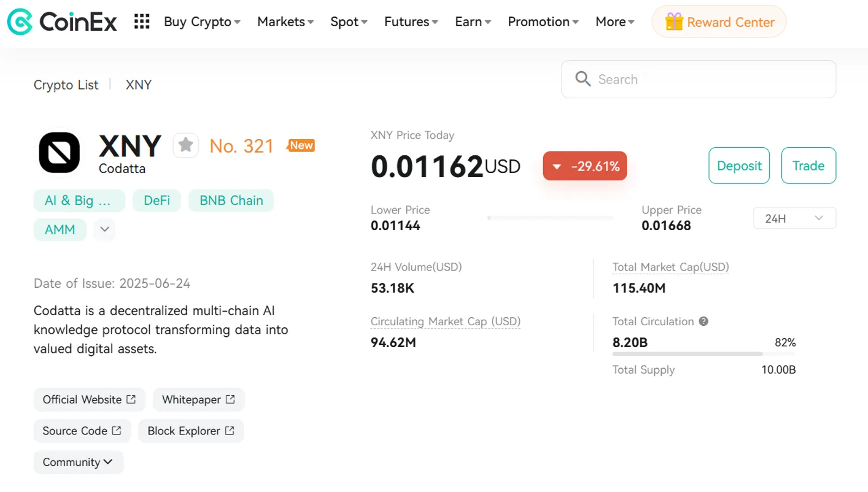The image size is (868, 492).
Task: Click the Reward Center gift icon
Action: (x=674, y=22)
